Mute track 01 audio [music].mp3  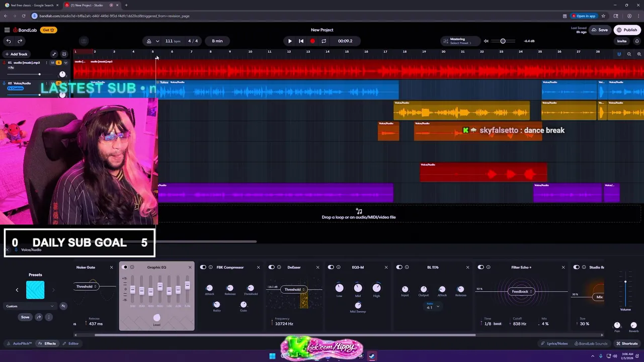pos(52,62)
